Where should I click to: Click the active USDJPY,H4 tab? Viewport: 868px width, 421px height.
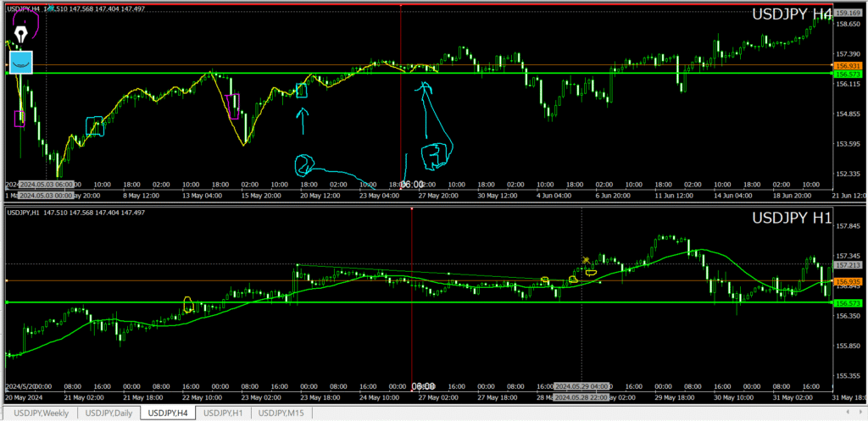coord(167,413)
